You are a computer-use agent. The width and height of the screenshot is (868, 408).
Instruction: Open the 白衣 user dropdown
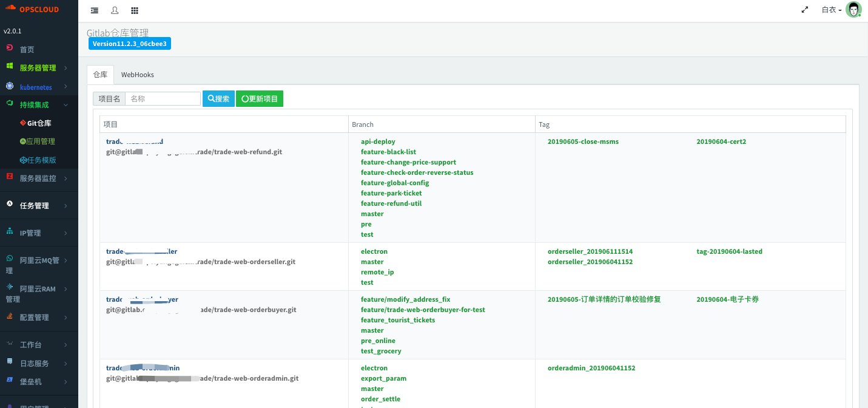(832, 10)
